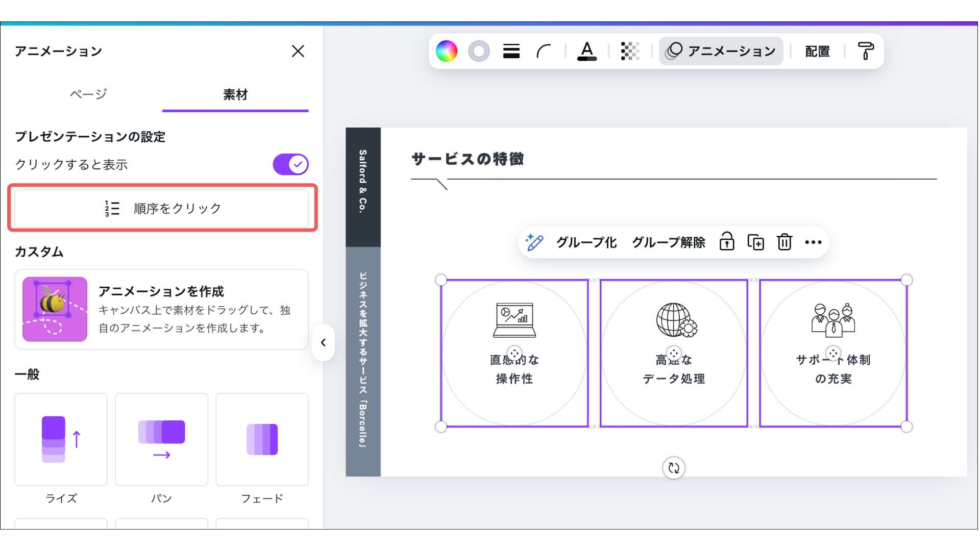Delete selection using the trash icon
Screen dimensions: 980x551
point(785,242)
